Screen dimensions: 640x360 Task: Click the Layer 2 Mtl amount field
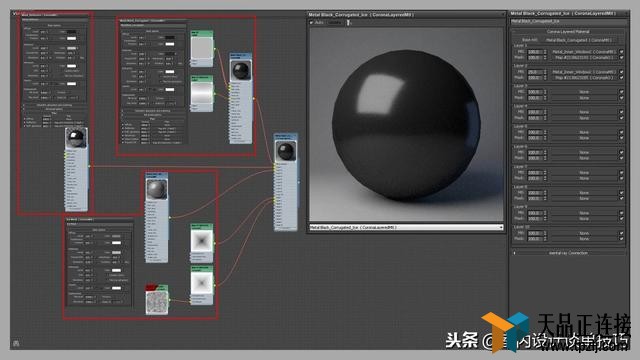pos(534,72)
